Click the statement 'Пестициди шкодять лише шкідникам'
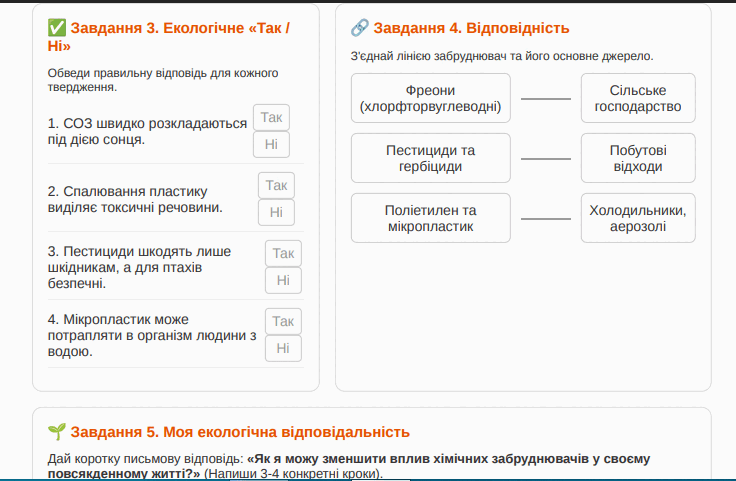This screenshot has height=481, width=736. (x=139, y=267)
